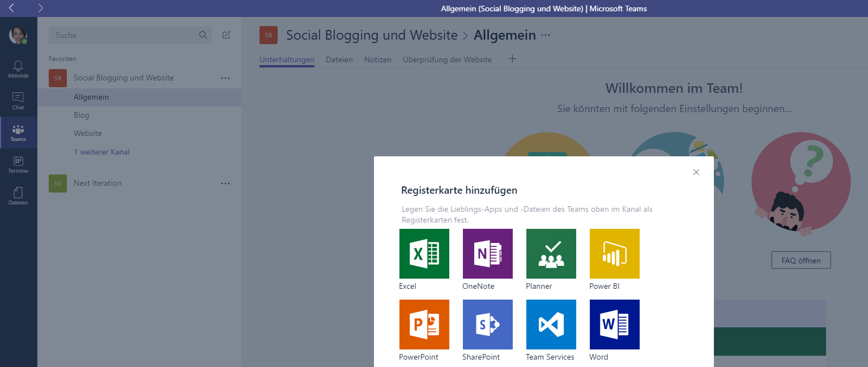Open more options for Social Blogging und Website

(225, 78)
